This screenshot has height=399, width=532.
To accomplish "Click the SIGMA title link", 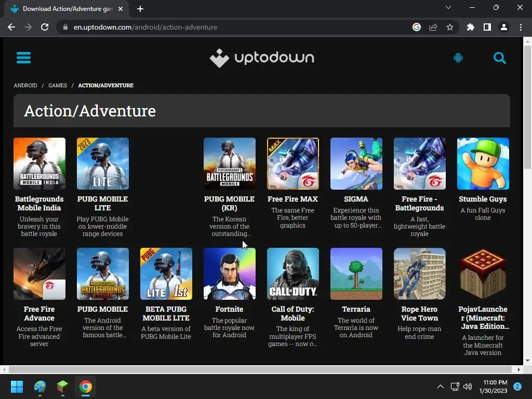I will (356, 199).
